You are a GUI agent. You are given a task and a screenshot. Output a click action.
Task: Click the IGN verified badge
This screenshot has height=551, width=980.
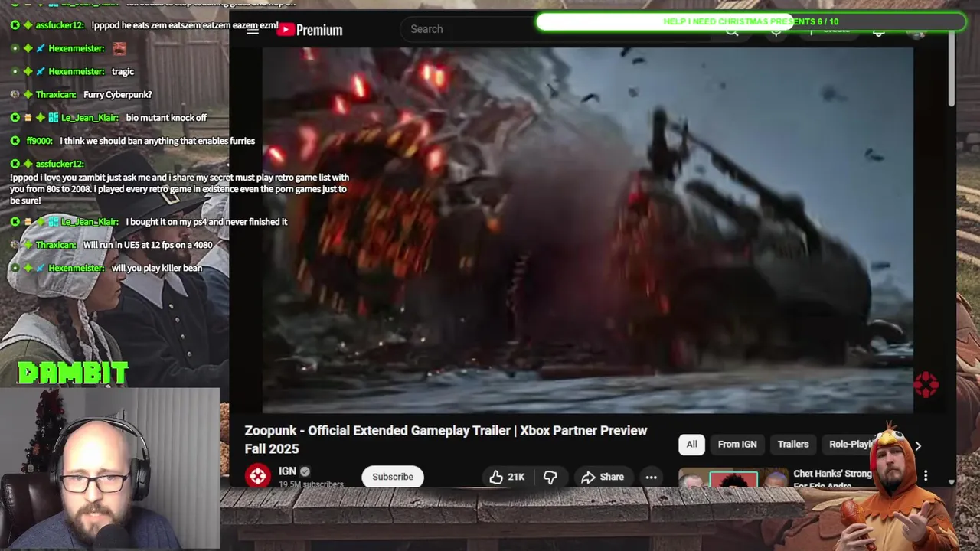click(305, 471)
